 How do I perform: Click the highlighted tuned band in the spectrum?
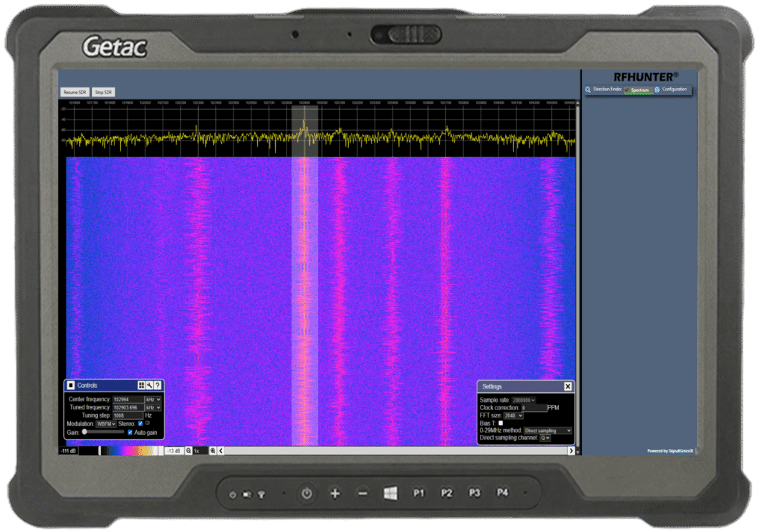pos(305,276)
